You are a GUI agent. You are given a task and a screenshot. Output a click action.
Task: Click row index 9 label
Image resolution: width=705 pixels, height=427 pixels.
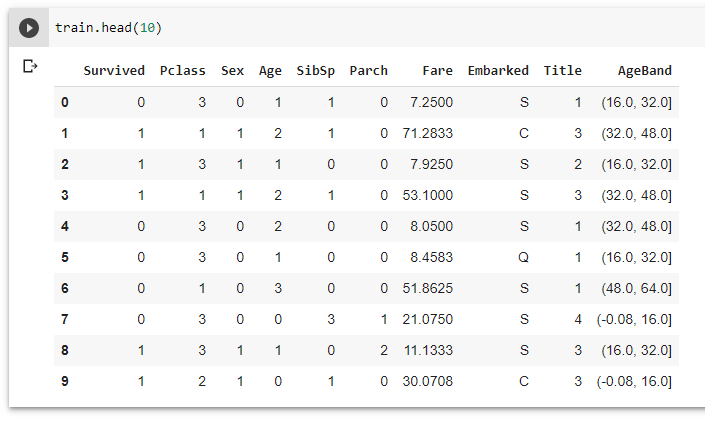[65, 381]
